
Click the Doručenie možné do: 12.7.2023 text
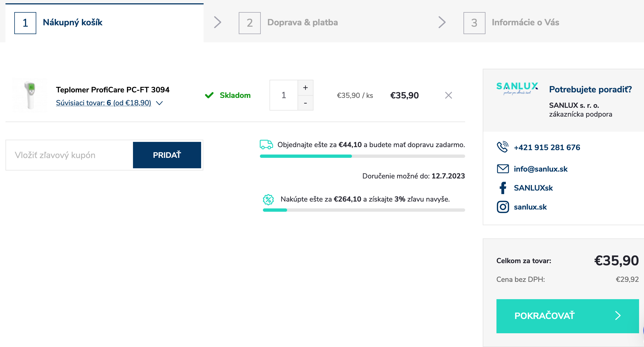(413, 176)
